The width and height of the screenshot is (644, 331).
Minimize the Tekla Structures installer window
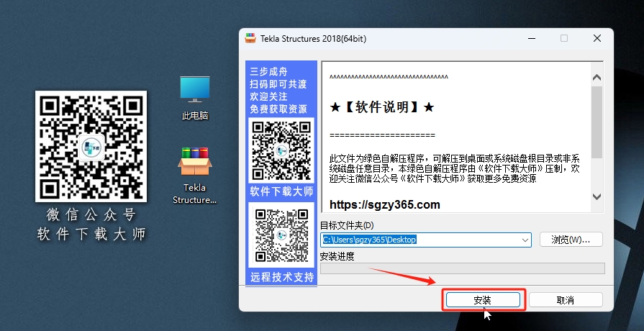(532, 38)
